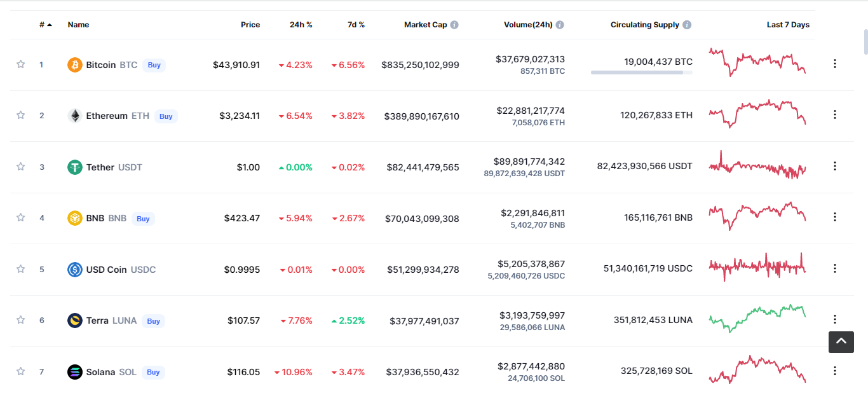Screen dimensions: 868x393
Task: Star Bitcoin to add to watchlist
Action: click(x=20, y=64)
